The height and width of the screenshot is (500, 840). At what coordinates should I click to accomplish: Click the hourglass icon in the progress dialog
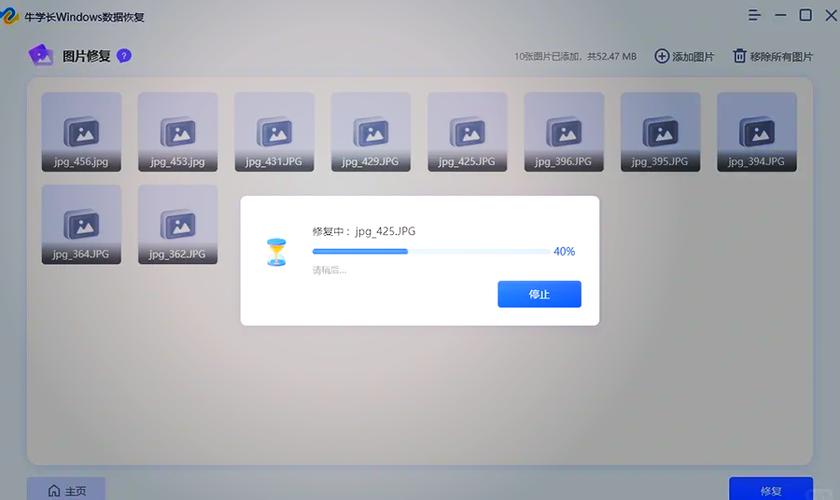click(x=276, y=252)
